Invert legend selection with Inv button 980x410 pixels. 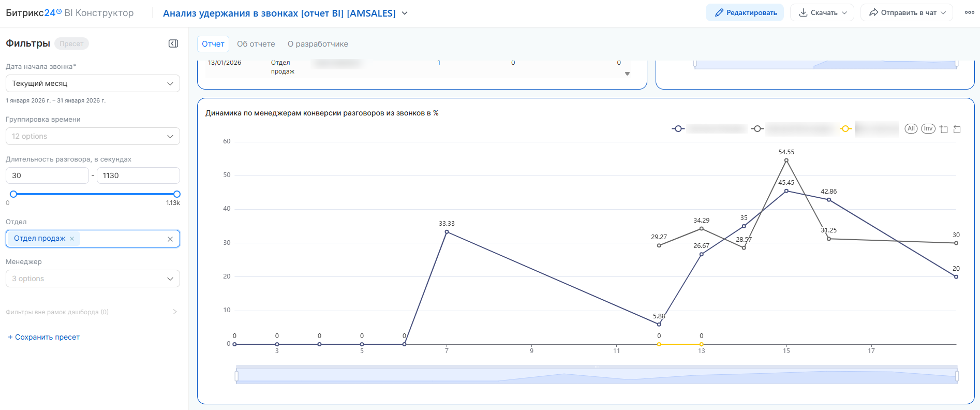click(928, 128)
